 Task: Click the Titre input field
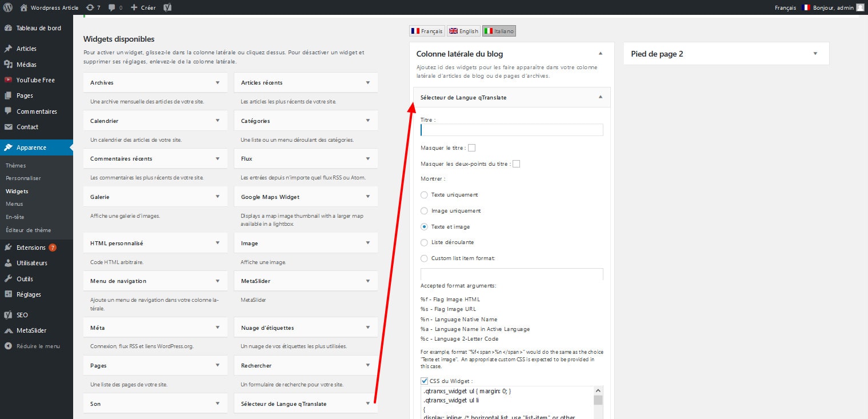click(x=512, y=130)
